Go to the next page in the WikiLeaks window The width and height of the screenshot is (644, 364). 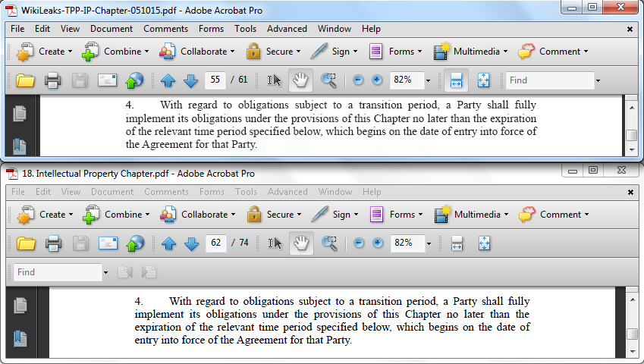point(190,80)
